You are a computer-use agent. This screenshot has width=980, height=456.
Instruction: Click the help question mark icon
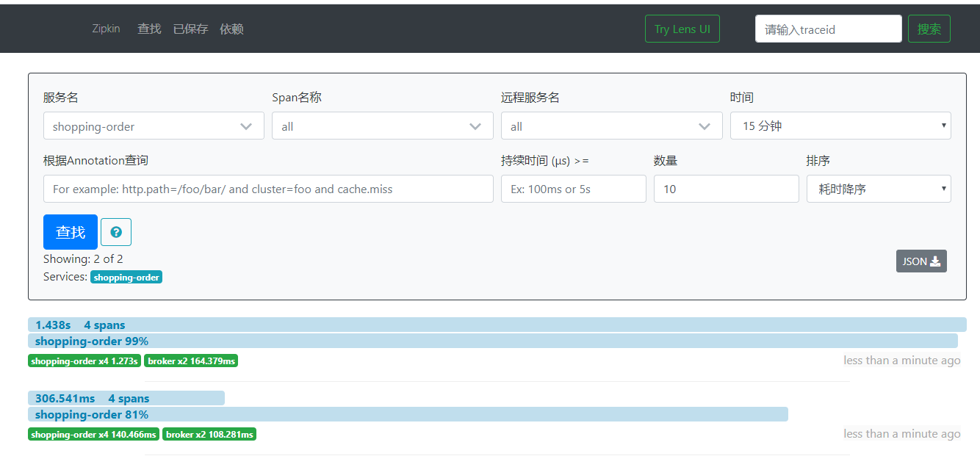pos(116,232)
